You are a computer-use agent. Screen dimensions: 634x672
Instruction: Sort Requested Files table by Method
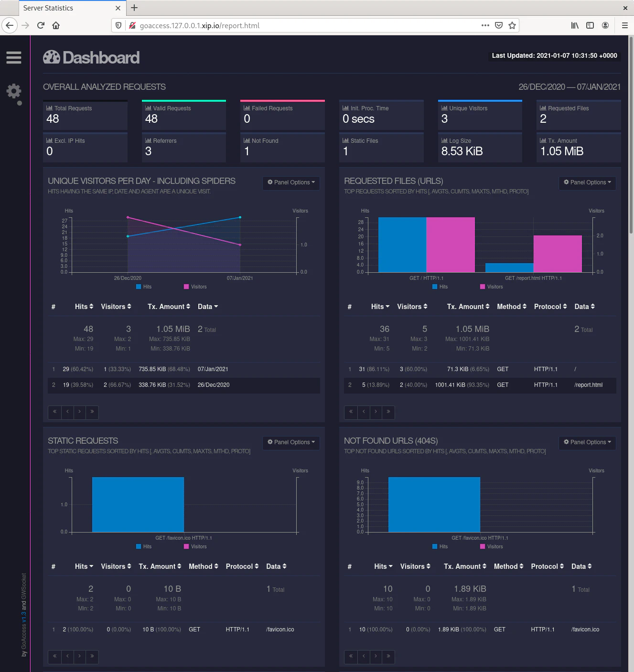512,307
